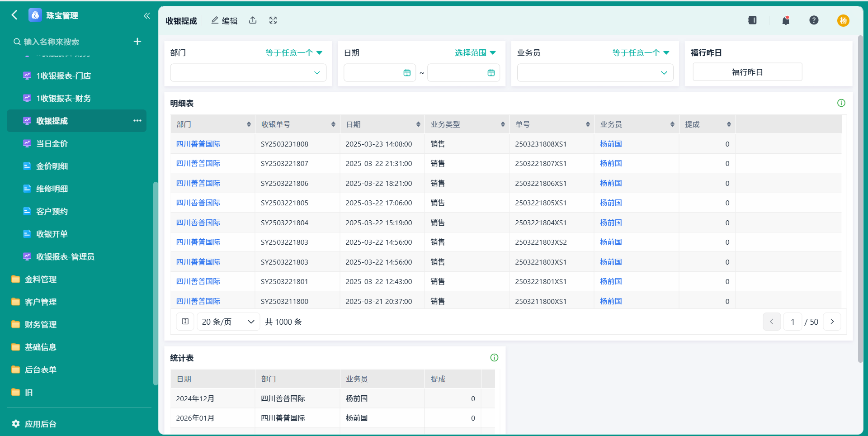The height and width of the screenshot is (436, 868).
Task: Expand the 基础信息 folder
Action: (34, 347)
